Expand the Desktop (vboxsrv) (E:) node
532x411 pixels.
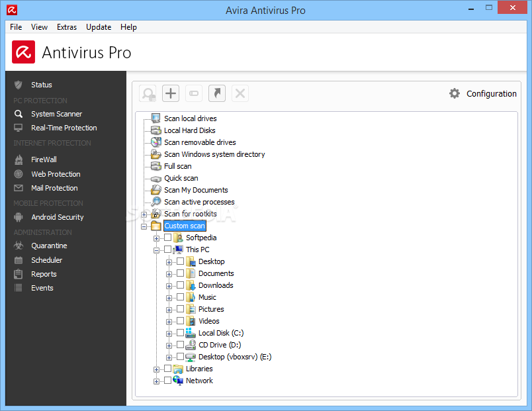[x=169, y=357]
